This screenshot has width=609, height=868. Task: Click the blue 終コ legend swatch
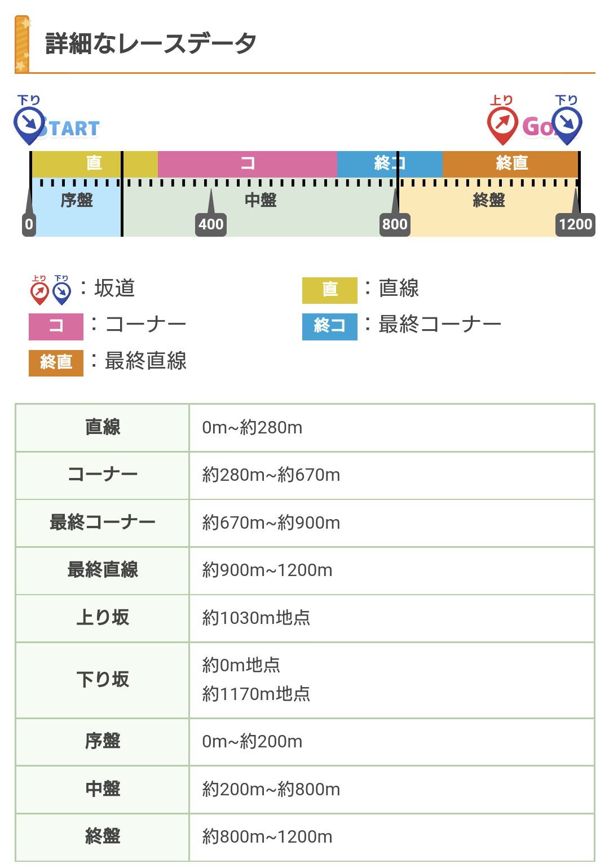pyautogui.click(x=330, y=326)
